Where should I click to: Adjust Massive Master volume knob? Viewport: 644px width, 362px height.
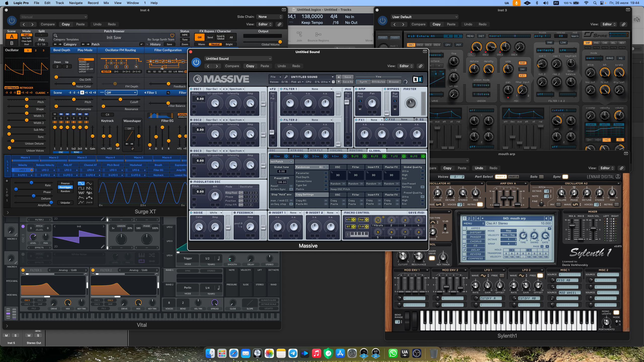411,103
